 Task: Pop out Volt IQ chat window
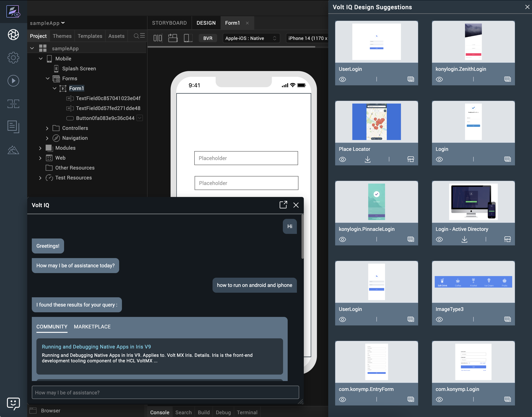coord(283,205)
